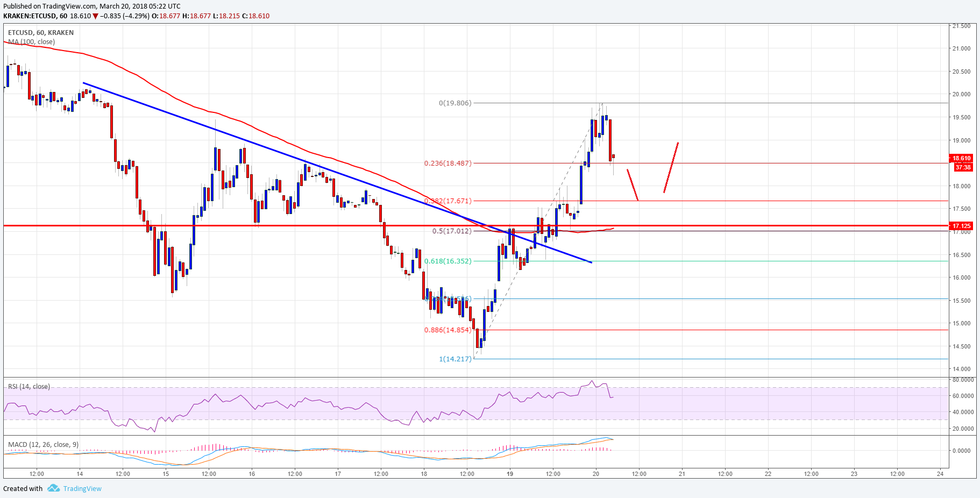
Task: Click the price axis value 19.000
Action: pos(961,140)
